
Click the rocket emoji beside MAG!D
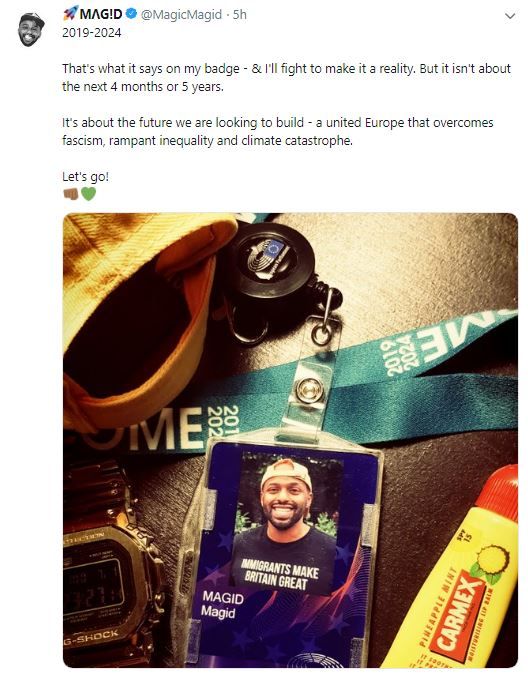[70, 14]
